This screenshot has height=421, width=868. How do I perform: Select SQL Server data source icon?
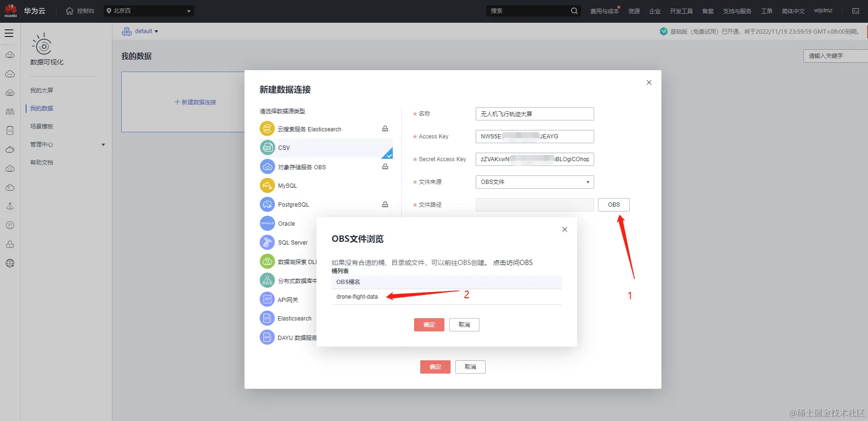pyautogui.click(x=267, y=242)
